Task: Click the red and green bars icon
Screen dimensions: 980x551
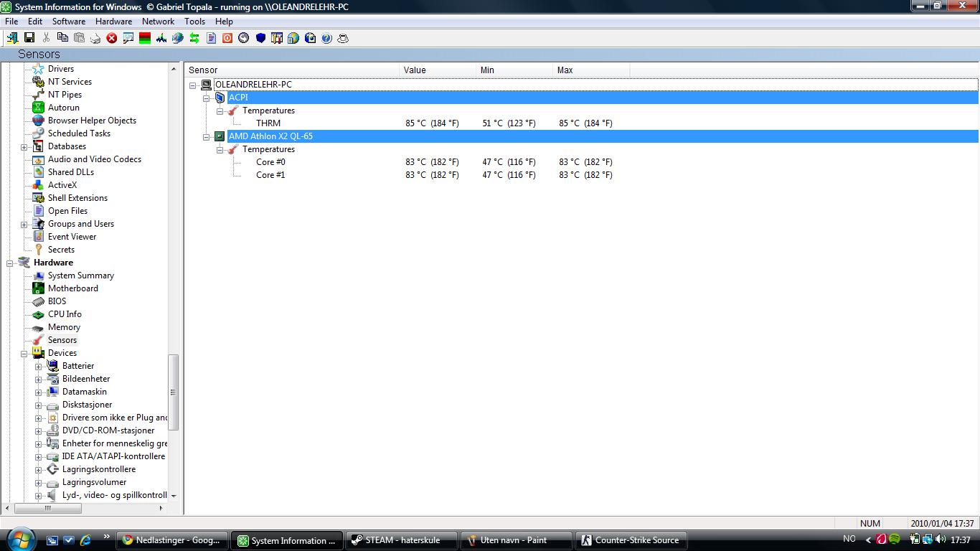Action: click(145, 38)
